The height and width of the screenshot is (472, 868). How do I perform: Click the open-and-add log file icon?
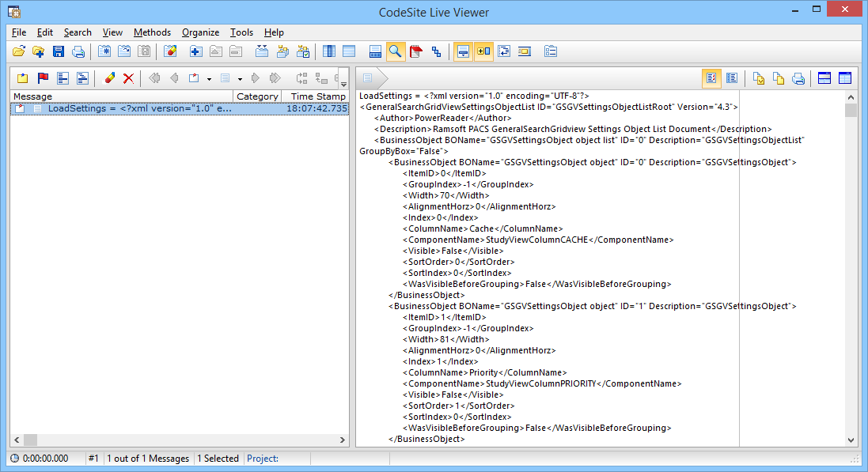(x=38, y=51)
